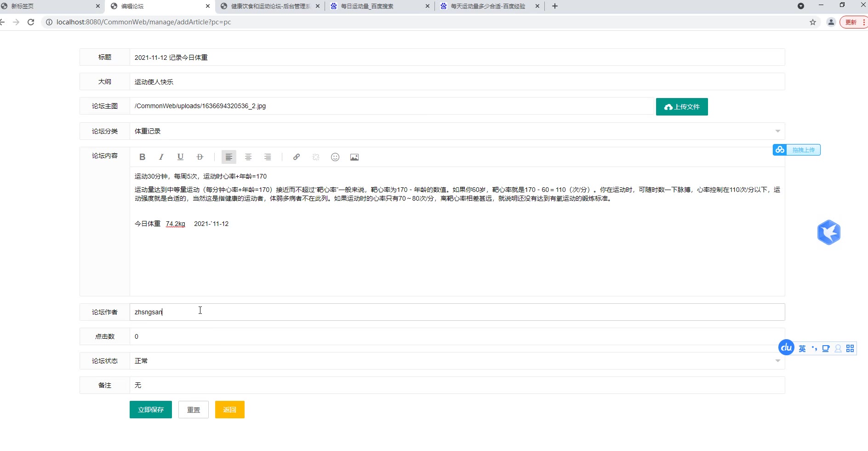Center align text in editor
This screenshot has width=868, height=451.
click(x=248, y=157)
